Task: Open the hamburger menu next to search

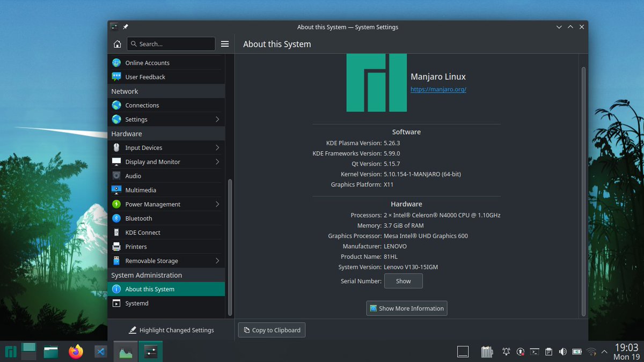Action: 225,44
